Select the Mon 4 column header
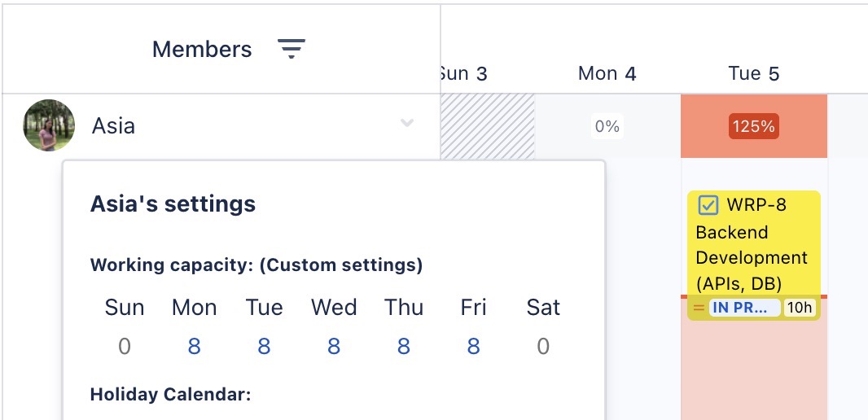Image resolution: width=868 pixels, height=420 pixels. pyautogui.click(x=607, y=74)
